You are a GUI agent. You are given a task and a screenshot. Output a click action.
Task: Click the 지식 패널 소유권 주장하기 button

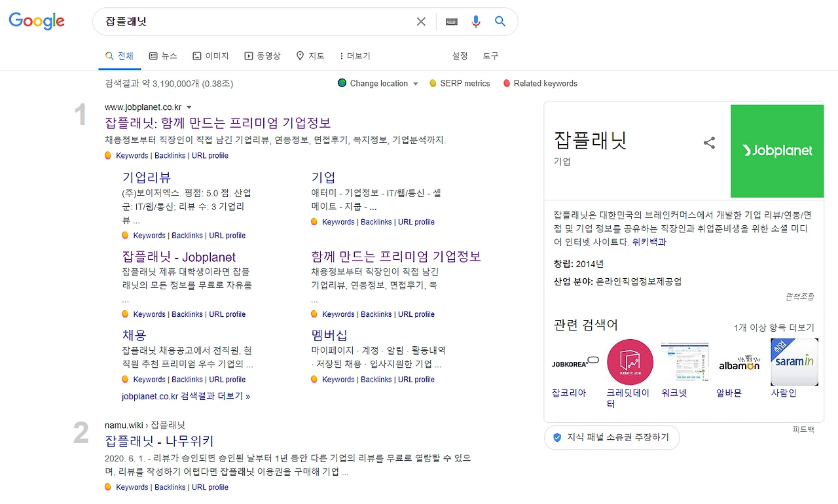(x=611, y=437)
